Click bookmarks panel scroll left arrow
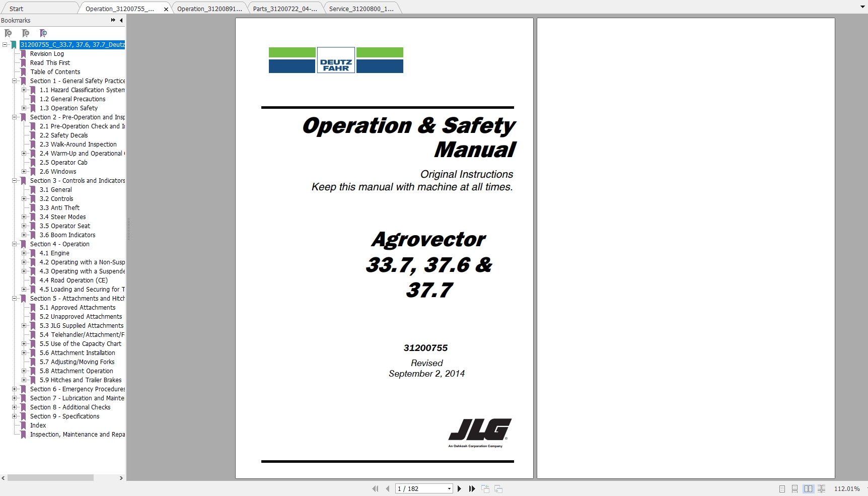 pyautogui.click(x=4, y=478)
